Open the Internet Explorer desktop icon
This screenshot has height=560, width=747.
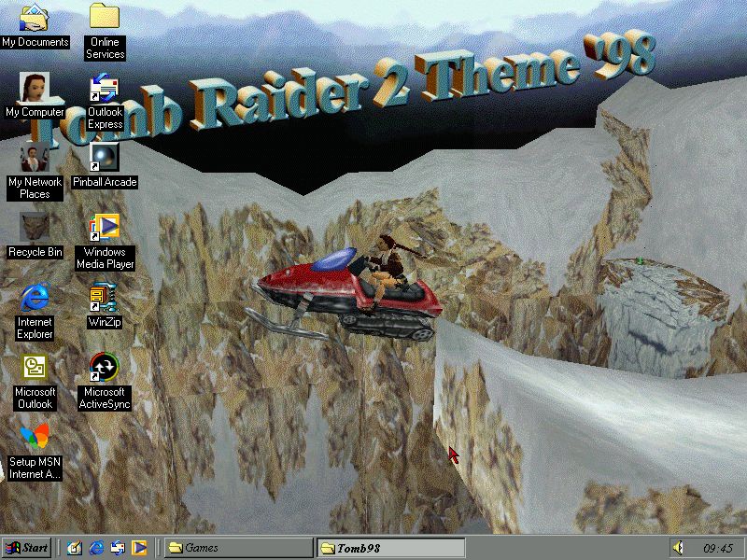click(35, 299)
